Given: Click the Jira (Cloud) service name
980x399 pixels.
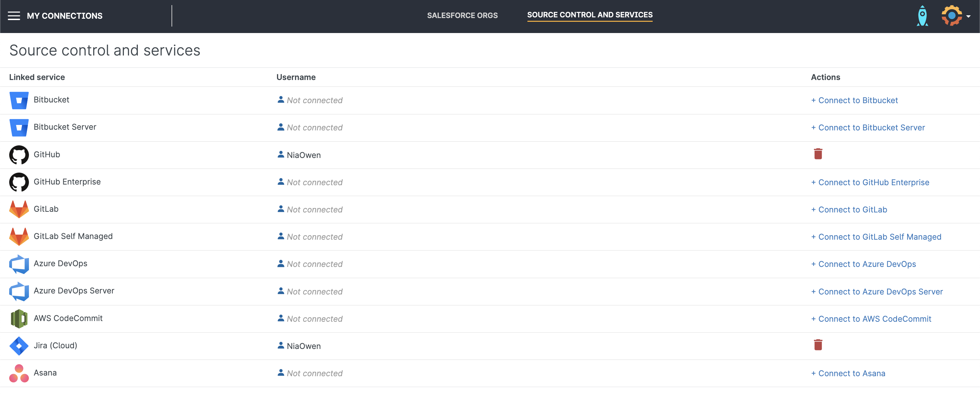Looking at the screenshot, I should [x=55, y=345].
